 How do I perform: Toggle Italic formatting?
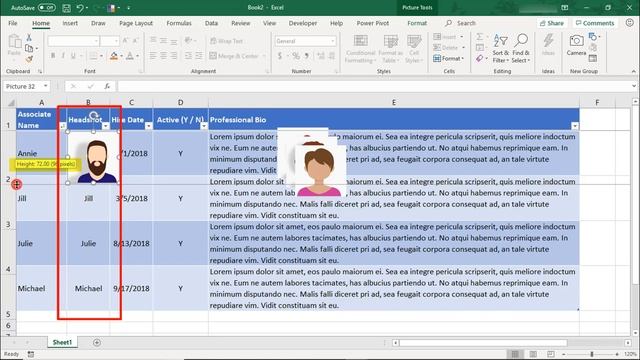click(x=63, y=56)
